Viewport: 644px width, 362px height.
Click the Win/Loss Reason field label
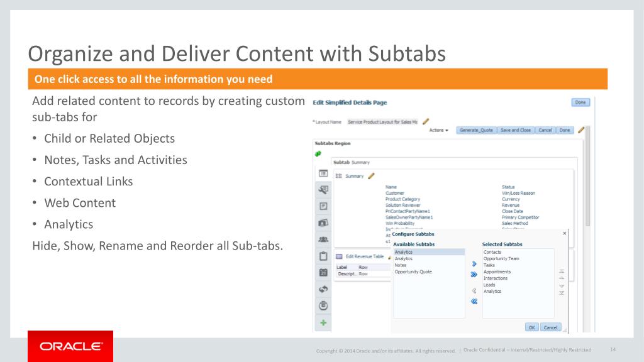point(518,193)
